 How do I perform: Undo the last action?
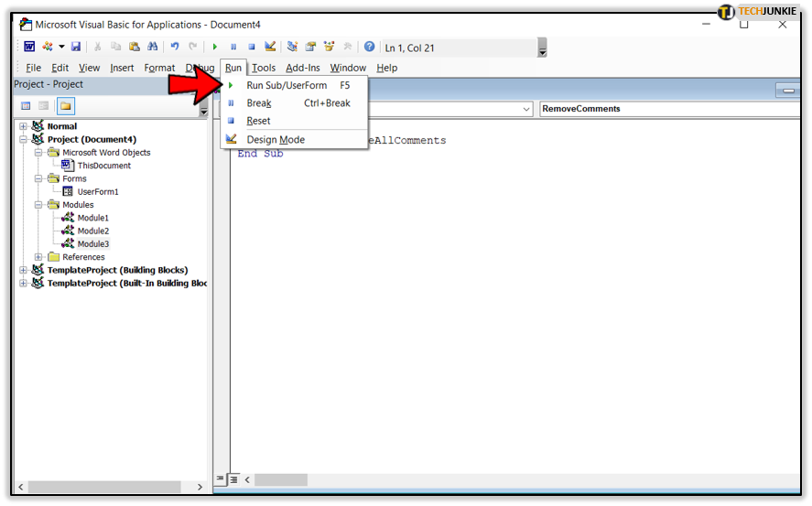click(175, 47)
